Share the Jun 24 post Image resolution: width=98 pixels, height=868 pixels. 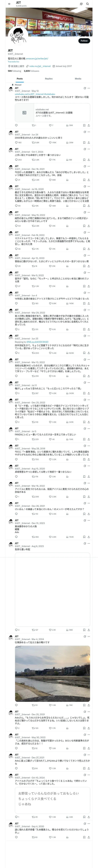click(89, 142)
